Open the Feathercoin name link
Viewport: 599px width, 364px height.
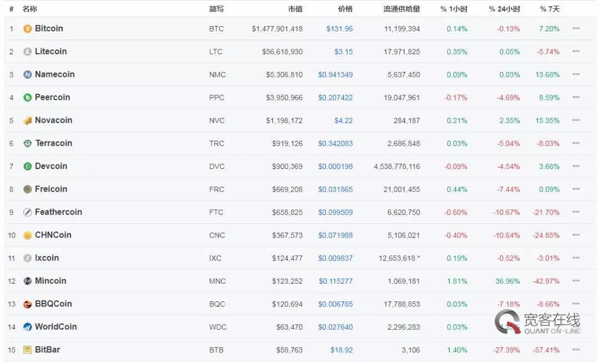(x=58, y=212)
